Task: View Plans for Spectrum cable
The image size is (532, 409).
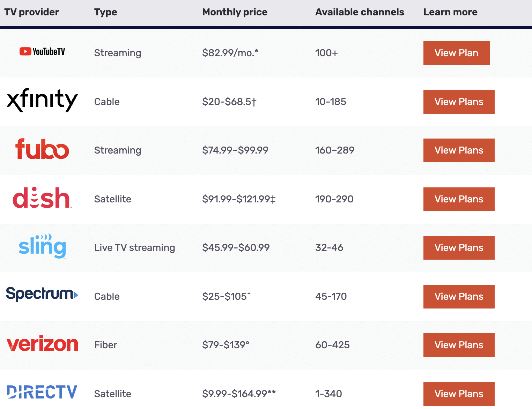Action: [459, 296]
